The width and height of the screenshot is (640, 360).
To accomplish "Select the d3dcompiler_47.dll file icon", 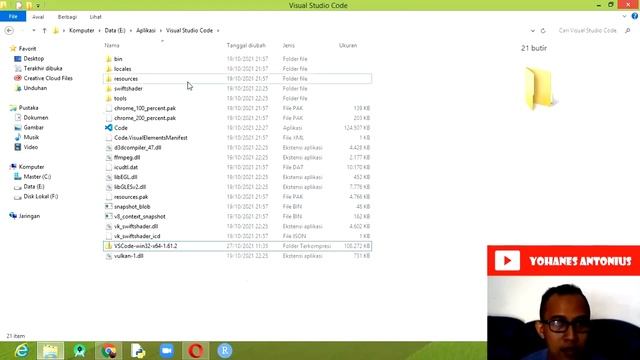I will click(x=109, y=148).
